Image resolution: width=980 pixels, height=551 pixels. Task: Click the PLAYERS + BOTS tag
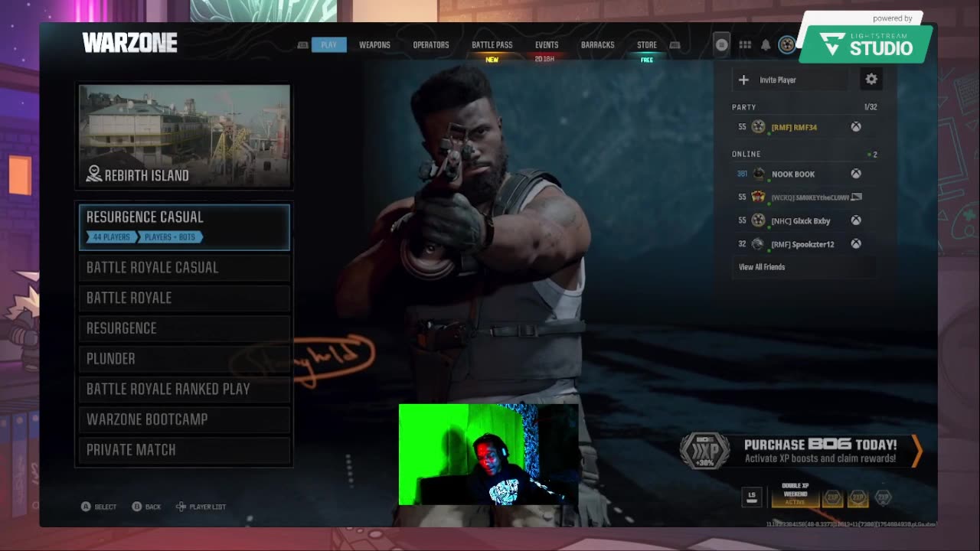coord(170,237)
